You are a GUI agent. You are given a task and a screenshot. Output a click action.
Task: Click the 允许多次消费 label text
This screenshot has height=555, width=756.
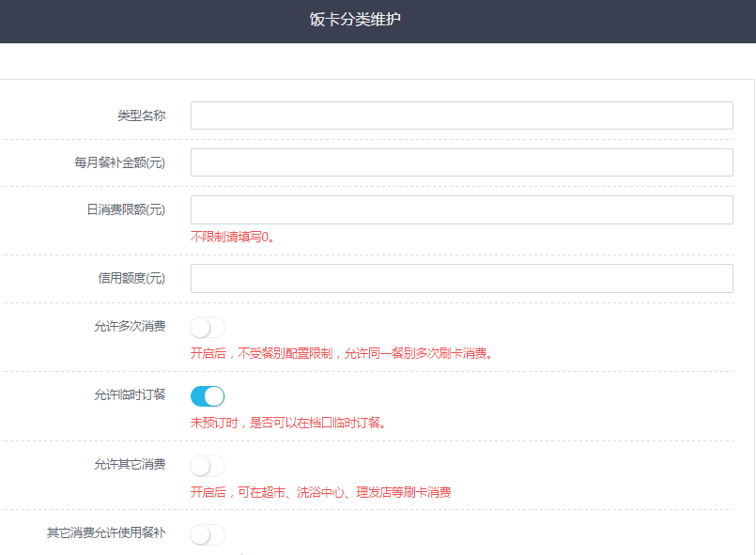point(130,327)
